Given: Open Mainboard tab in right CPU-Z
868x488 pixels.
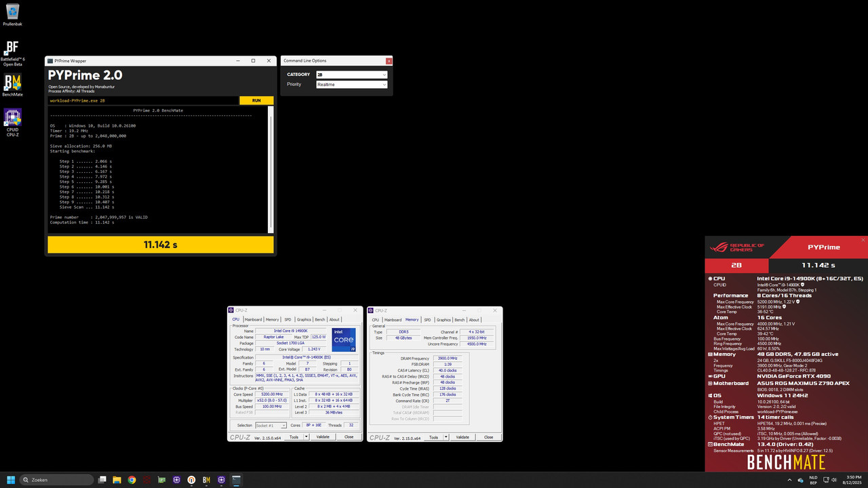Looking at the screenshot, I should [x=393, y=320].
